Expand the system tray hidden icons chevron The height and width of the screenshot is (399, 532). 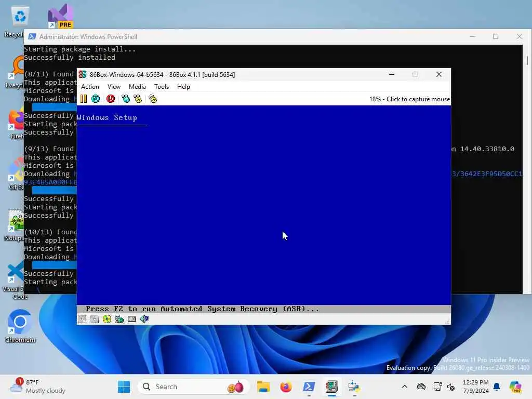404,387
